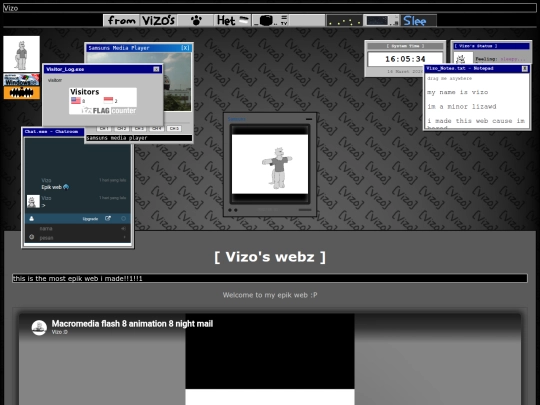Click the 'Vizo' page title text
540x405 pixels.
pos(11,8)
